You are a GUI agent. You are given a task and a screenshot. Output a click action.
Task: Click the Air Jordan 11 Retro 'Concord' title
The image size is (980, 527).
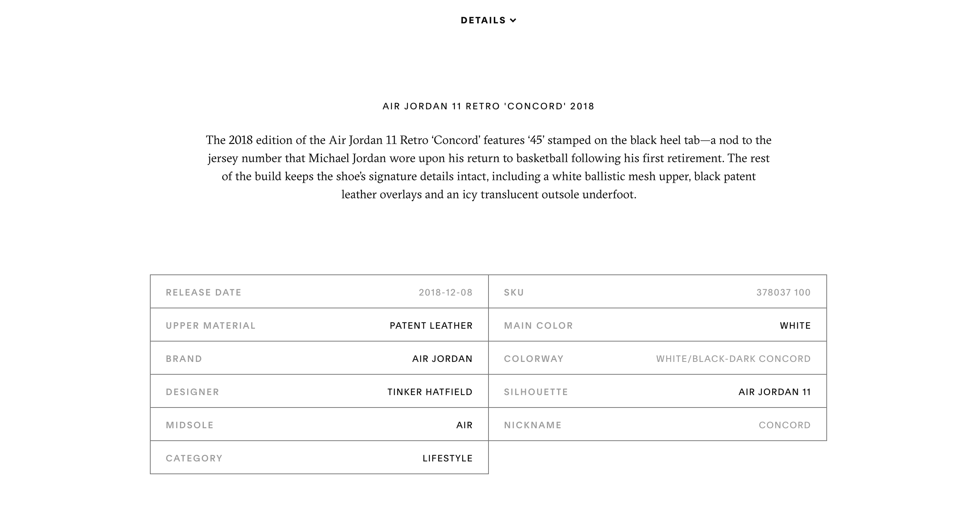(488, 106)
